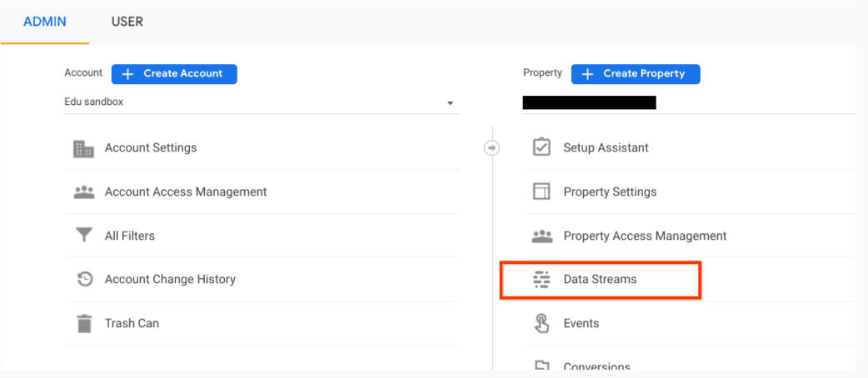The width and height of the screenshot is (868, 378).
Task: Click the Account Access Management people icon
Action: click(83, 192)
